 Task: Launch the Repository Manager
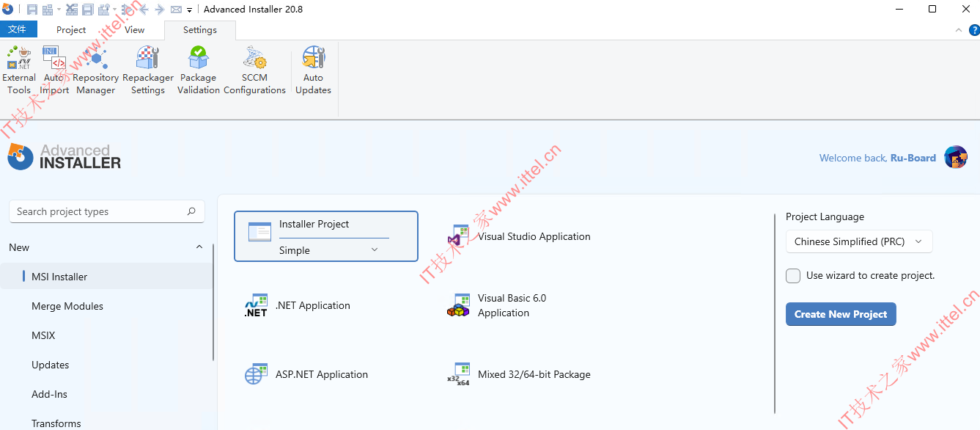coord(95,70)
